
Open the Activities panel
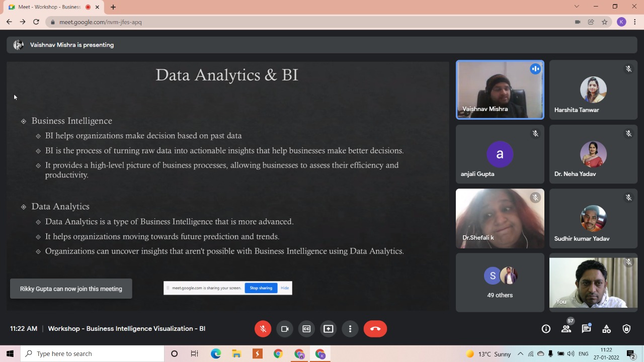click(x=606, y=329)
